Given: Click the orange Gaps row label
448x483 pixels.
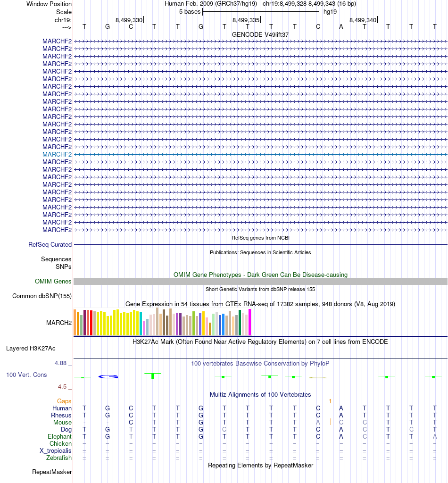Looking at the screenshot, I should click(x=64, y=401).
